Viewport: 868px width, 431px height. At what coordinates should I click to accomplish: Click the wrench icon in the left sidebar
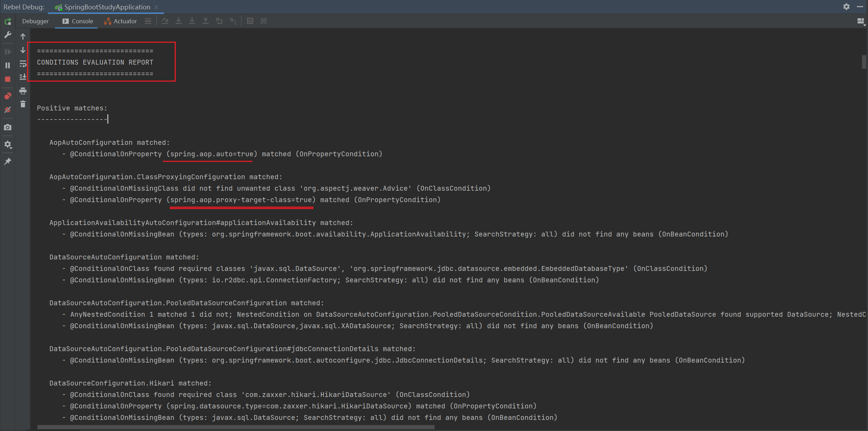point(8,35)
